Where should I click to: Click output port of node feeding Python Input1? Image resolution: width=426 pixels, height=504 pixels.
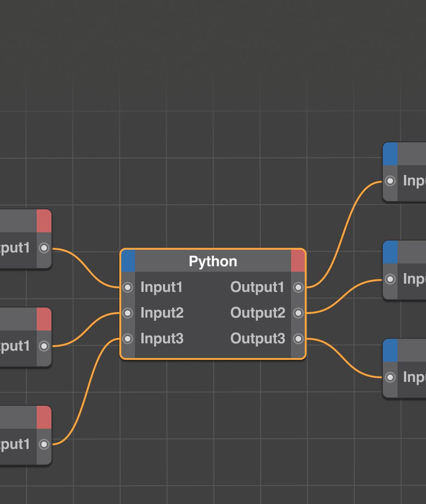tap(44, 248)
